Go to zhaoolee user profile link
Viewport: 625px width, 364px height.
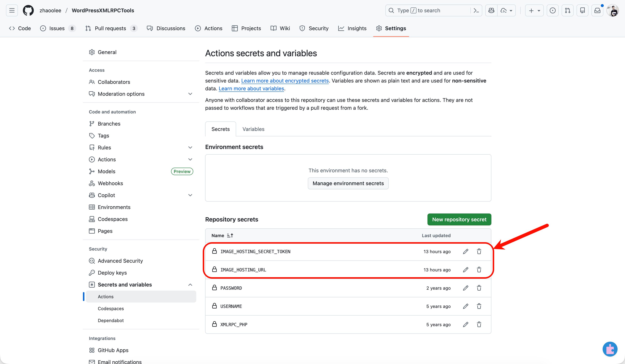(x=50, y=10)
